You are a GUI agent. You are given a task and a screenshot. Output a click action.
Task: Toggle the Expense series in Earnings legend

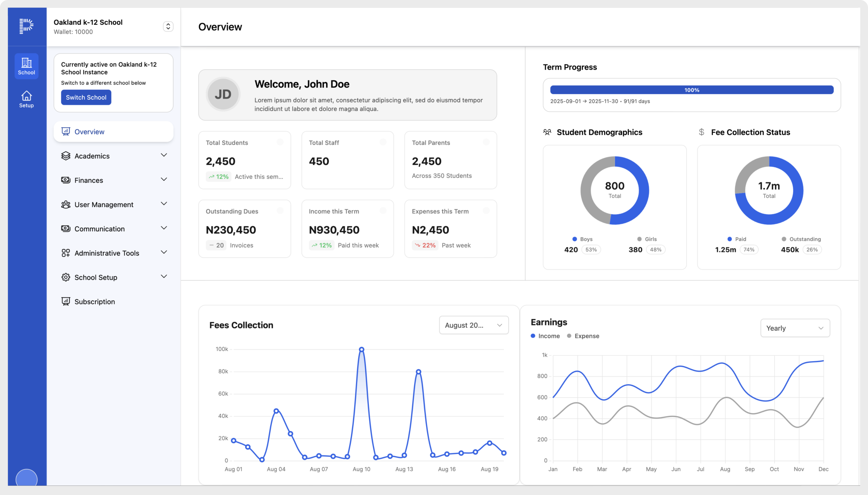coord(583,336)
